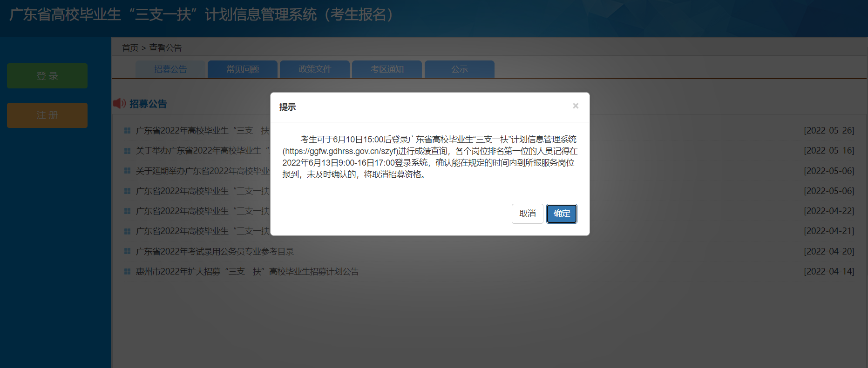
Task: Click the 提示 dialog title
Action: click(287, 107)
